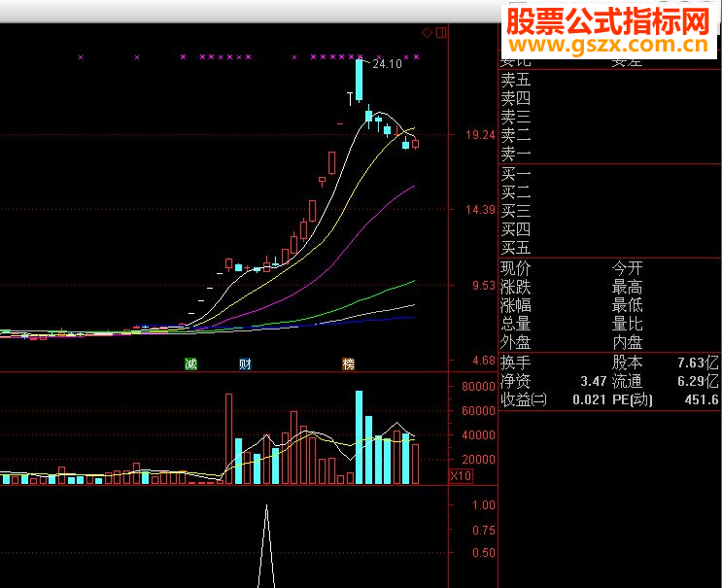Select the tallest cyan candlestick at 24.10

(x=359, y=80)
